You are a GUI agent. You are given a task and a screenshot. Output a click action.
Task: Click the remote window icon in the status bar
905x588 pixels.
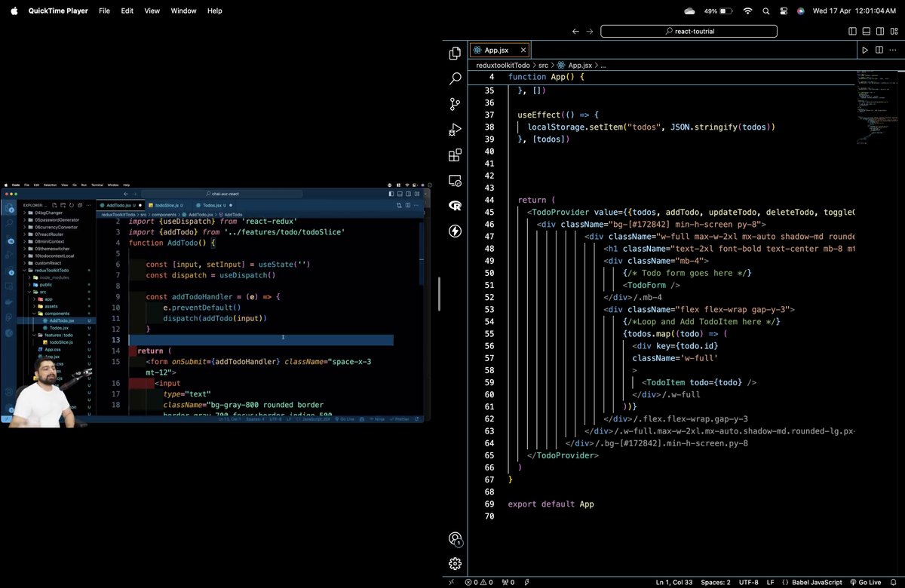coord(452,582)
